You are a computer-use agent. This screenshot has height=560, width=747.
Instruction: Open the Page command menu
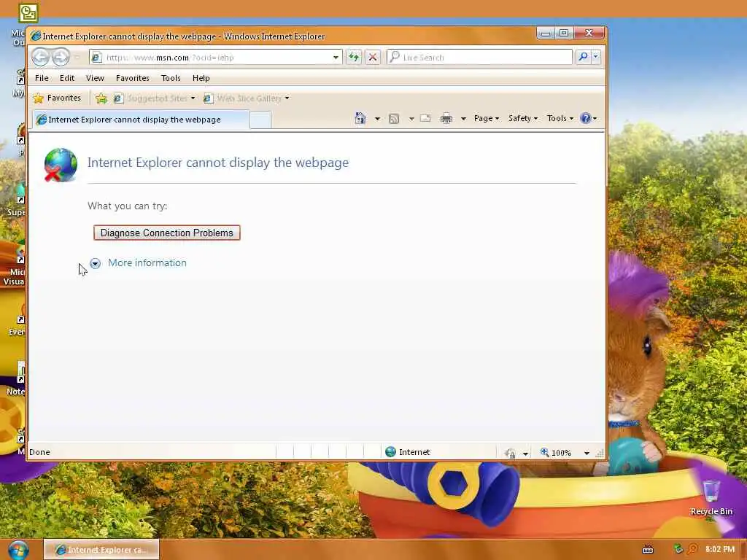[x=487, y=118]
